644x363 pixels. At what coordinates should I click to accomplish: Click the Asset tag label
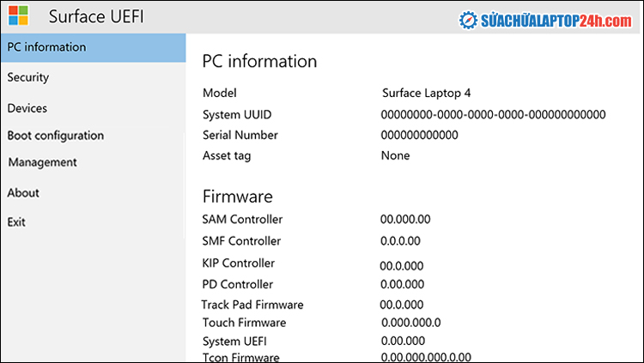click(227, 156)
